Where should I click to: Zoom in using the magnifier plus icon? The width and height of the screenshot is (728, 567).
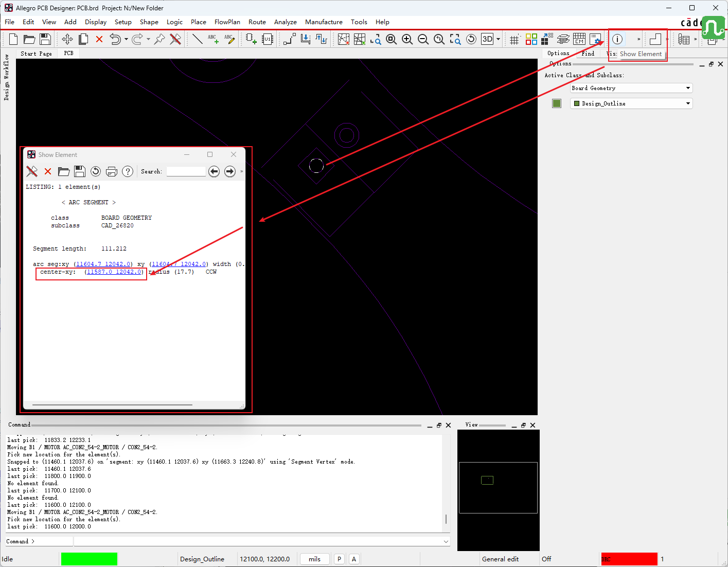(407, 39)
